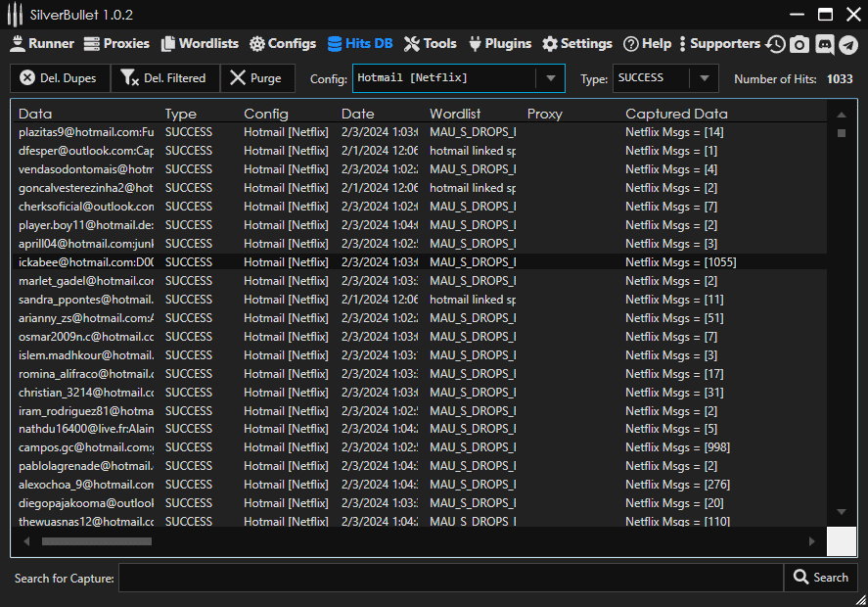The height and width of the screenshot is (607, 868).
Task: Click the Settings gear icon
Action: [550, 44]
